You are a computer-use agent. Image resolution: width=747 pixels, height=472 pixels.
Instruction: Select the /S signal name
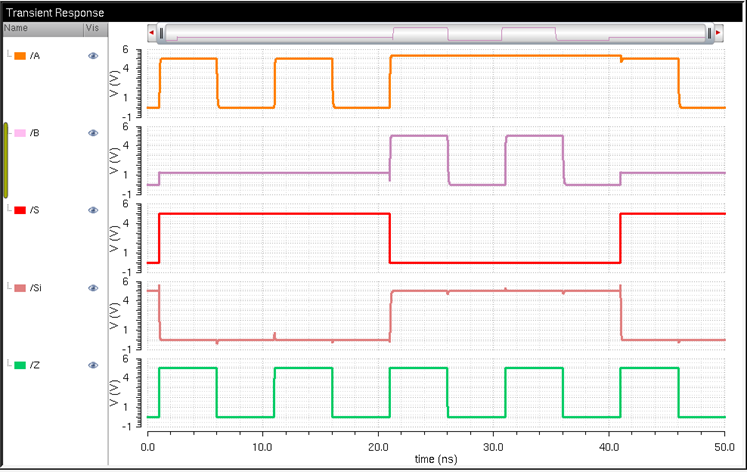click(x=35, y=210)
